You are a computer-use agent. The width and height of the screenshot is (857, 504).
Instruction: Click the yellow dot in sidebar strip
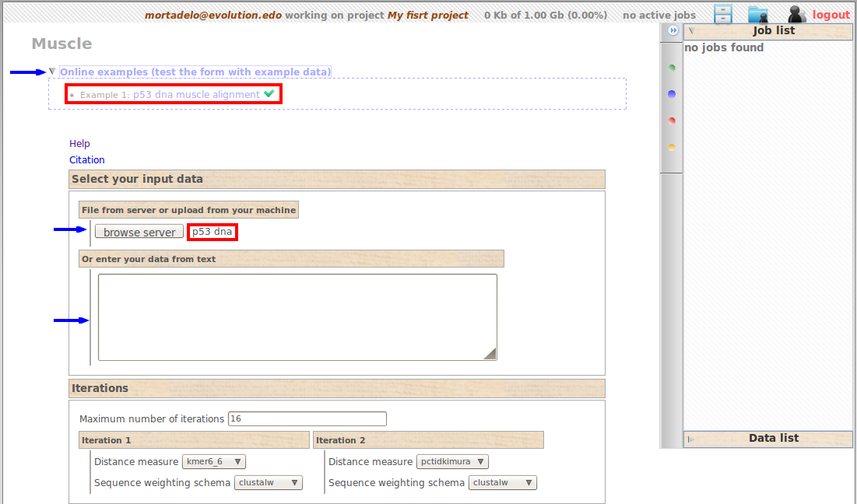[x=672, y=147]
